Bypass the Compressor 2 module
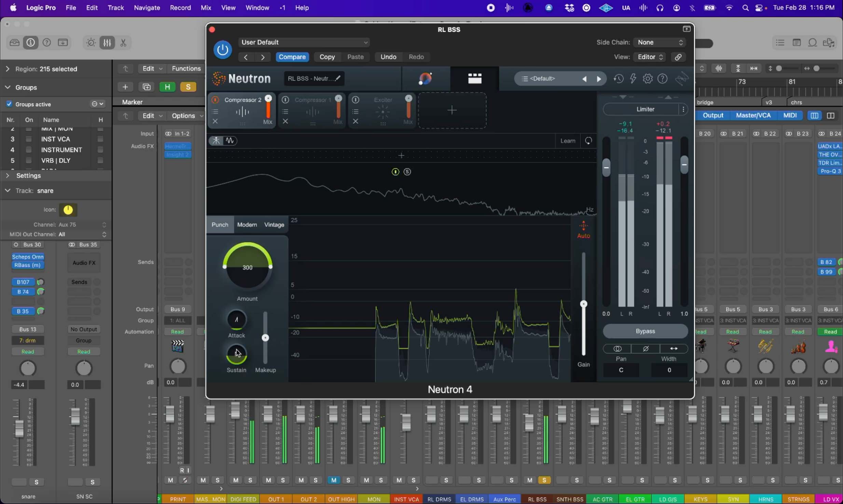Image resolution: width=843 pixels, height=504 pixels. (215, 100)
